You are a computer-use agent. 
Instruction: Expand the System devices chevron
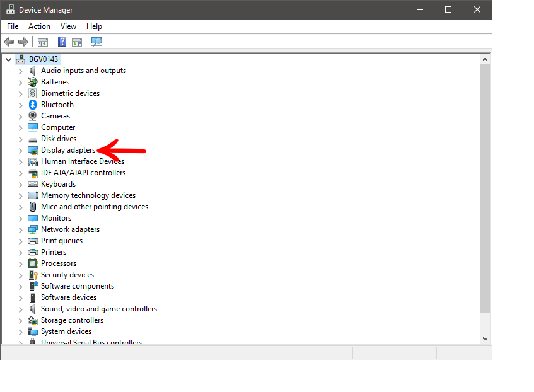tap(20, 331)
